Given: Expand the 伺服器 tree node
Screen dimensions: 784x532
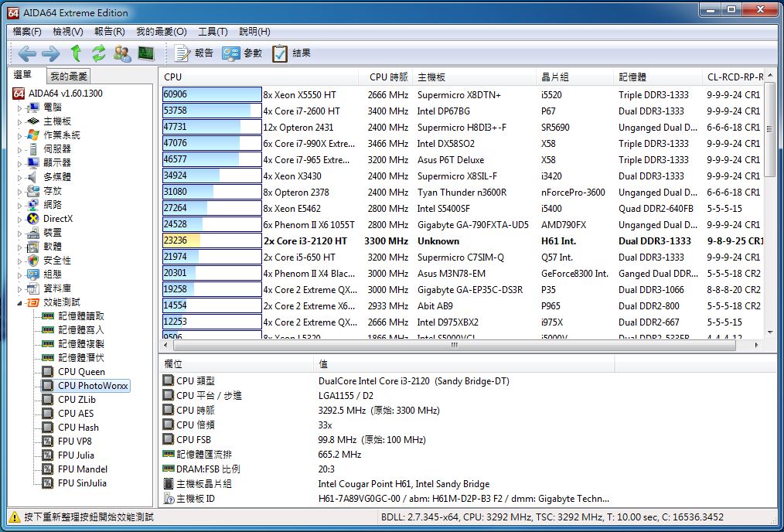Looking at the screenshot, I should tap(20, 149).
